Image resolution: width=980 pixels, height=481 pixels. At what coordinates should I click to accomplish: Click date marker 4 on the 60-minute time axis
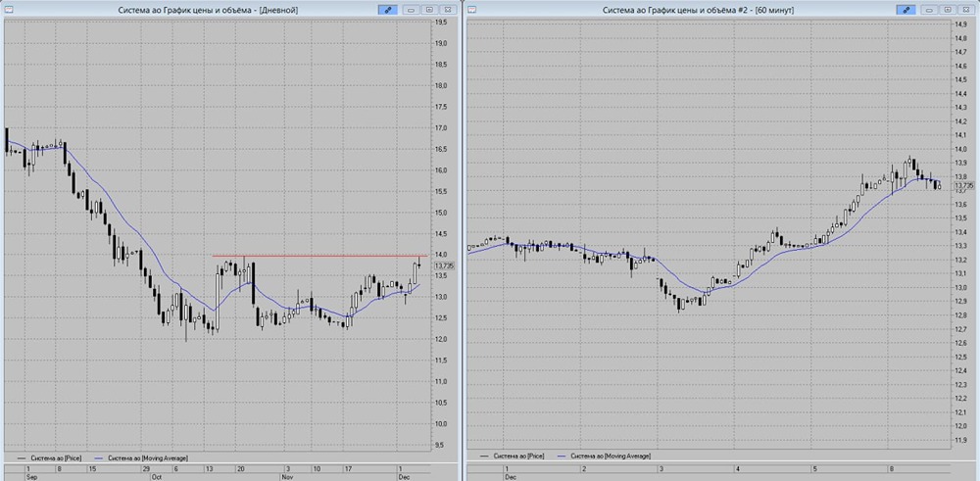738,468
